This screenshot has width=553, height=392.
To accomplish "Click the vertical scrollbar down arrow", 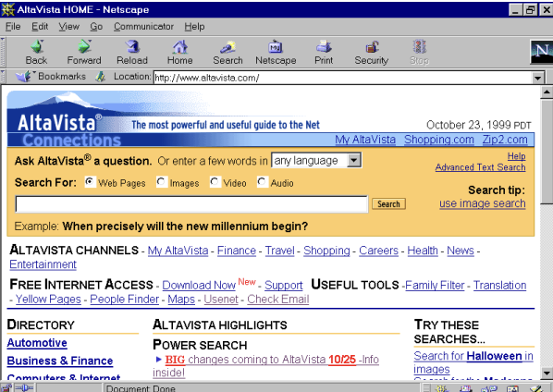I will tap(547, 373).
